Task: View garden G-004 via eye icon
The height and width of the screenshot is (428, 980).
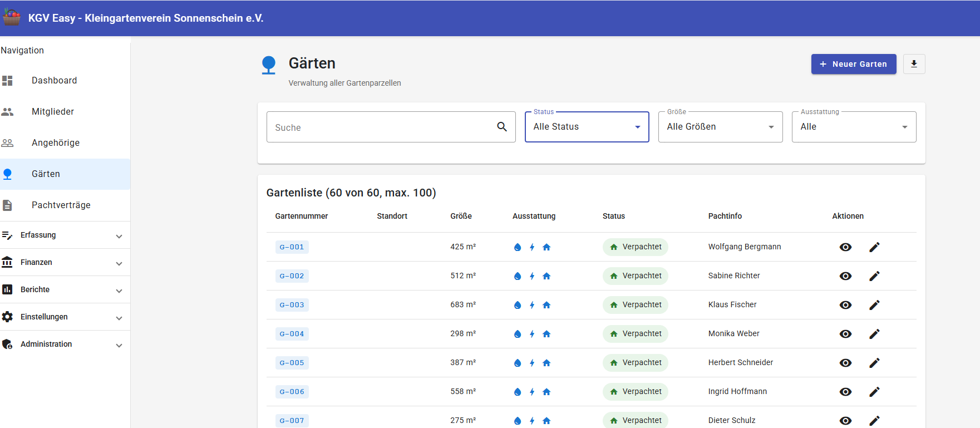Action: [x=845, y=334]
